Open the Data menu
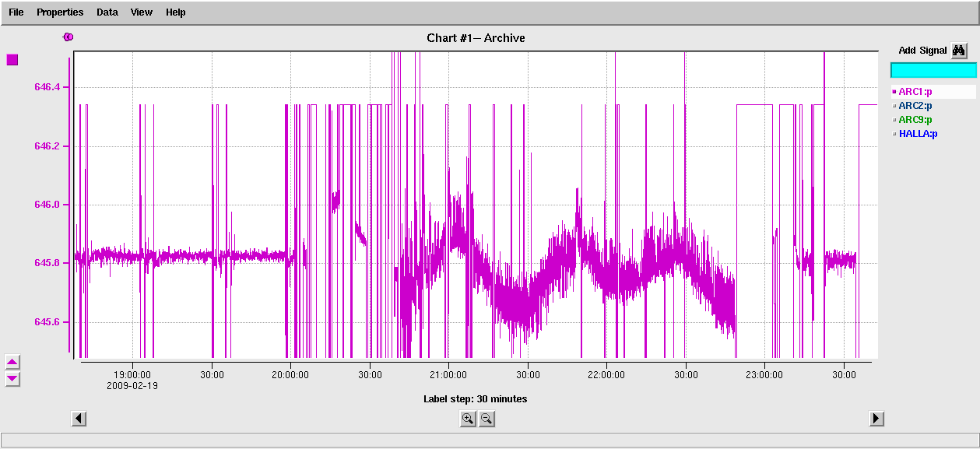This screenshot has height=449, width=980. (x=107, y=12)
